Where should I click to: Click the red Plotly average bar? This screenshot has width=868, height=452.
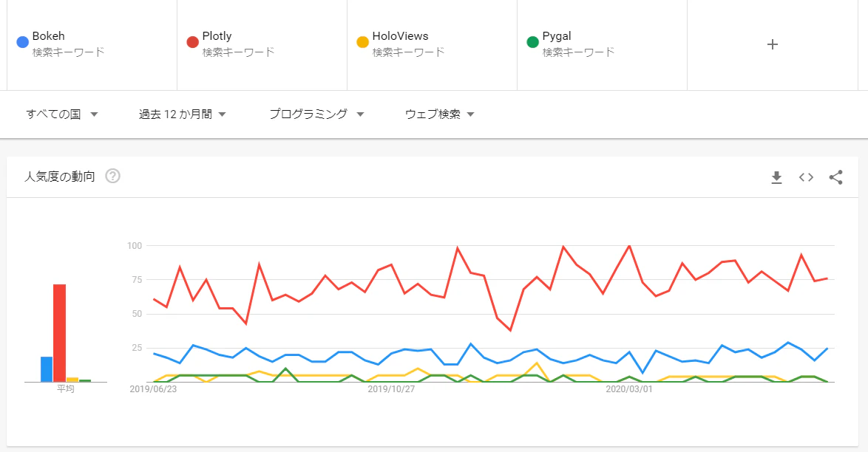point(59,332)
